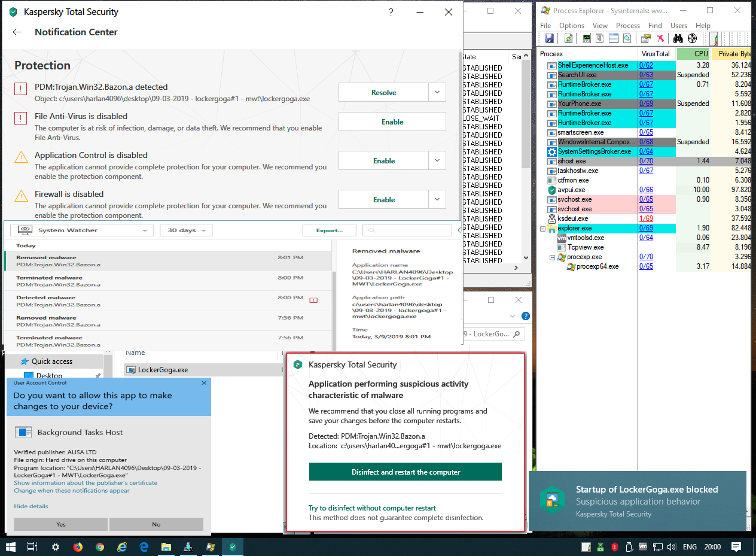Click the binoculars Find Handle icon
Viewport: 756px width, 556px height.
click(678, 38)
